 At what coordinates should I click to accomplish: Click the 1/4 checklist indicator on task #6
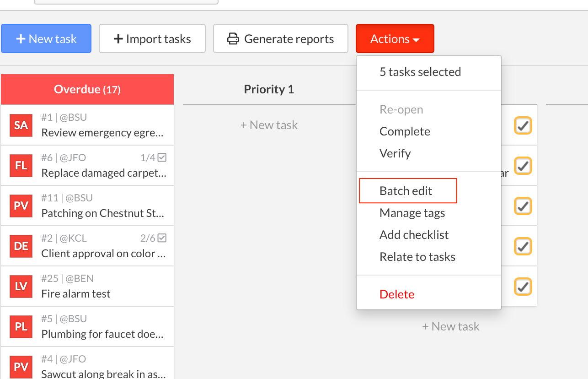pos(153,158)
